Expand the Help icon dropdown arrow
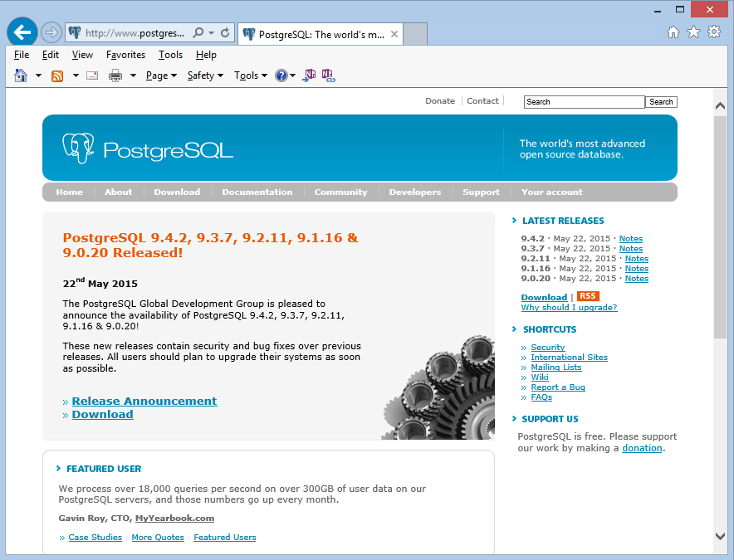The height and width of the screenshot is (560, 734). [292, 75]
